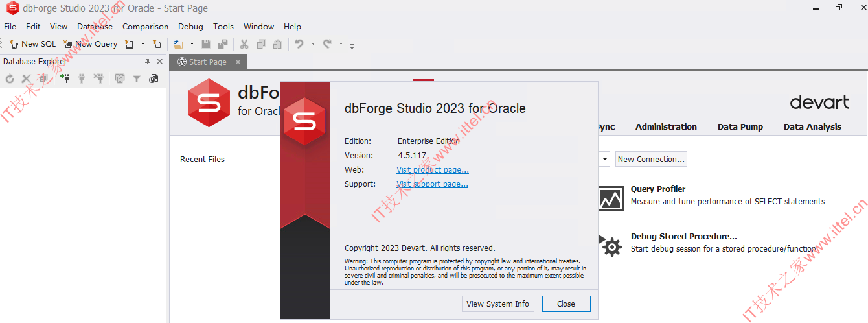868x323 pixels.
Task: Click the Debug Stored Procedure gear icon
Action: tap(611, 246)
